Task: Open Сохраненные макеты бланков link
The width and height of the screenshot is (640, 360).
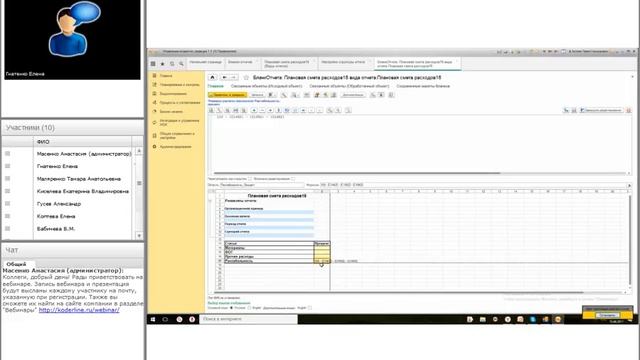Action: (423, 86)
